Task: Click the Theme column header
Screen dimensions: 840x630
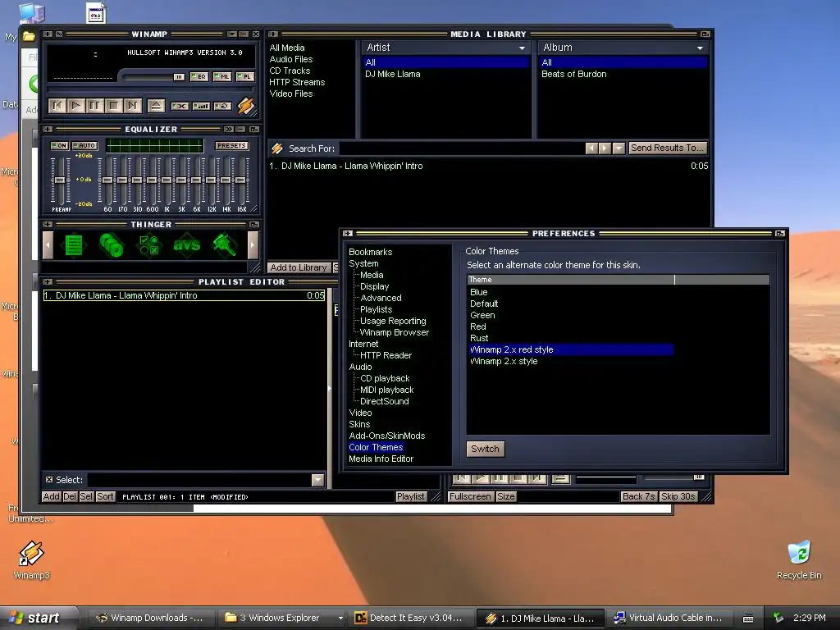Action: [571, 280]
